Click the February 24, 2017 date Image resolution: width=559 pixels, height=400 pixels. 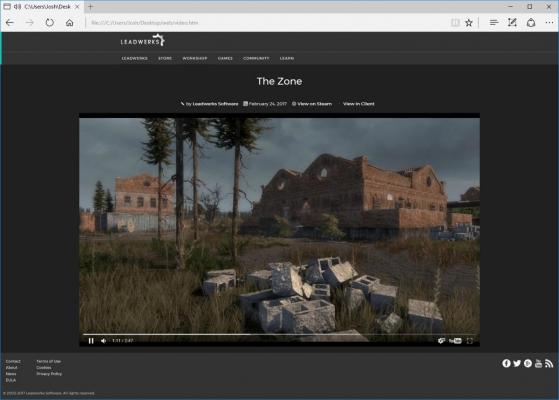(x=268, y=104)
